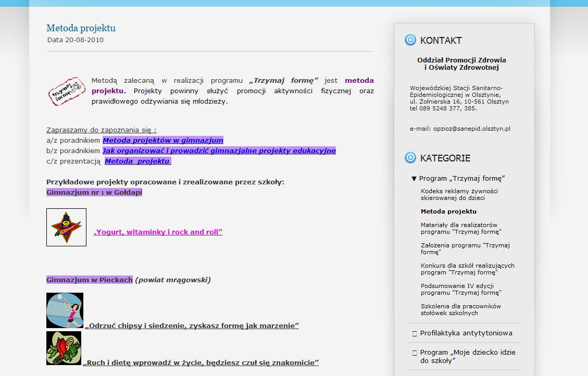The image size is (588, 376).
Task: Open the Metoda projektów w gimnazjum guide link
Action: coord(162,140)
